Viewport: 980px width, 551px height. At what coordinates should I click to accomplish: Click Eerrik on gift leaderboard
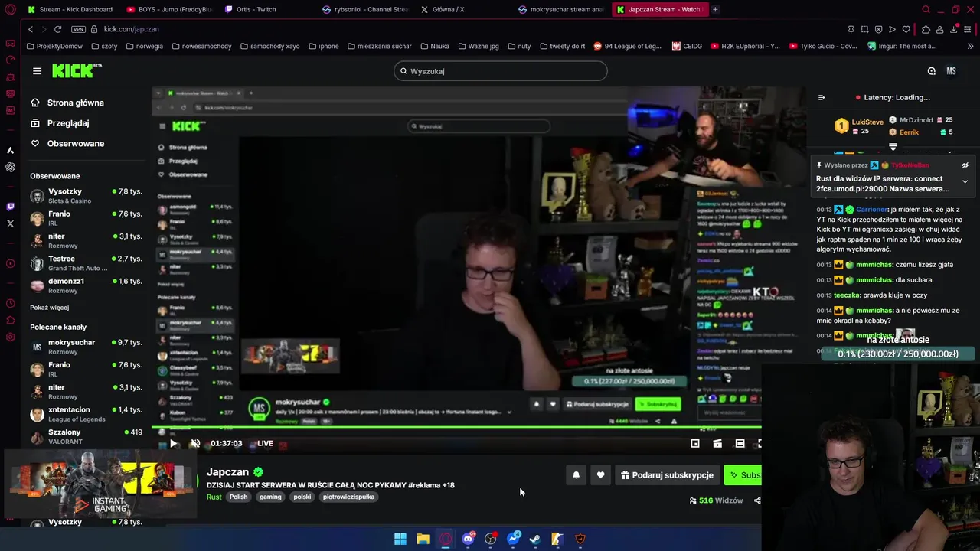(909, 132)
